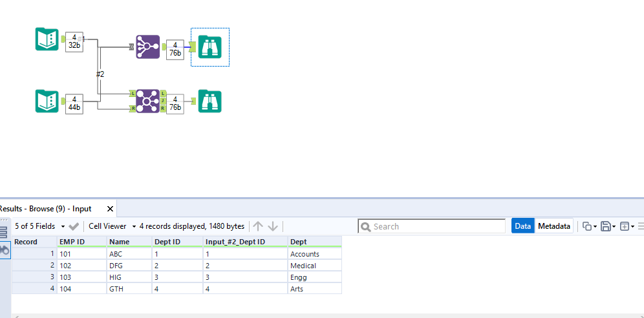The image size is (644, 318).
Task: Open the Cell Viewer dropdown
Action: [112, 226]
